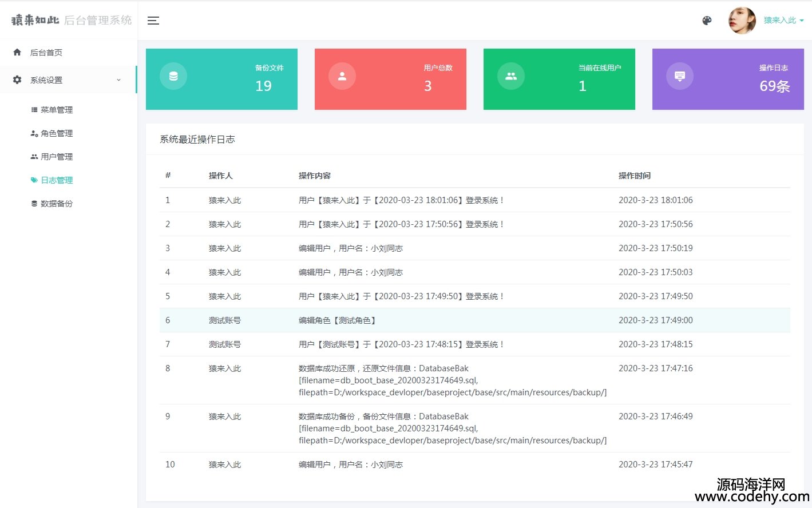Click the 当前在线用户 count 1
This screenshot has width=812, height=508.
(x=583, y=86)
